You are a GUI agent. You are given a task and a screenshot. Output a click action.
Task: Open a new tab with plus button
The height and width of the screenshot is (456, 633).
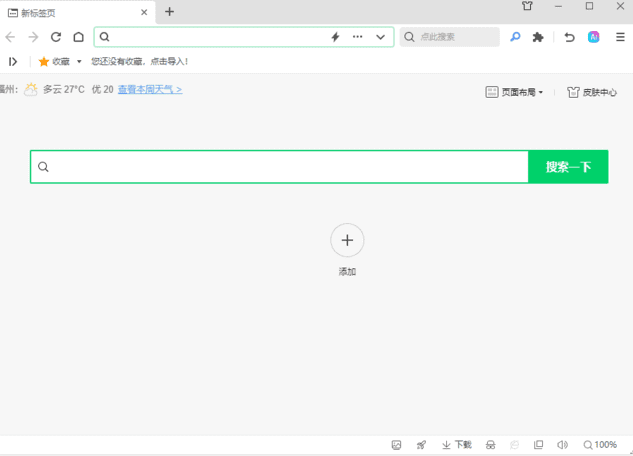[x=170, y=12]
